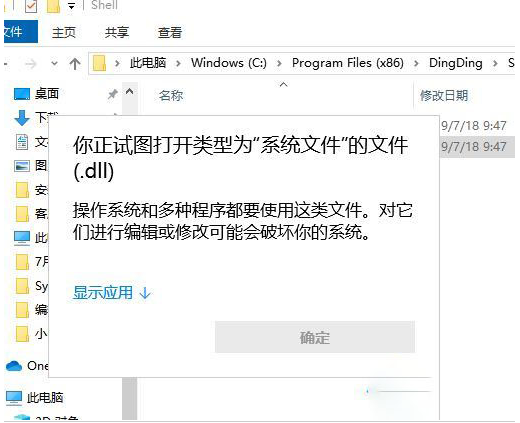Open the quick access toolbar dropdown arrow
The height and width of the screenshot is (423, 520).
point(71,6)
